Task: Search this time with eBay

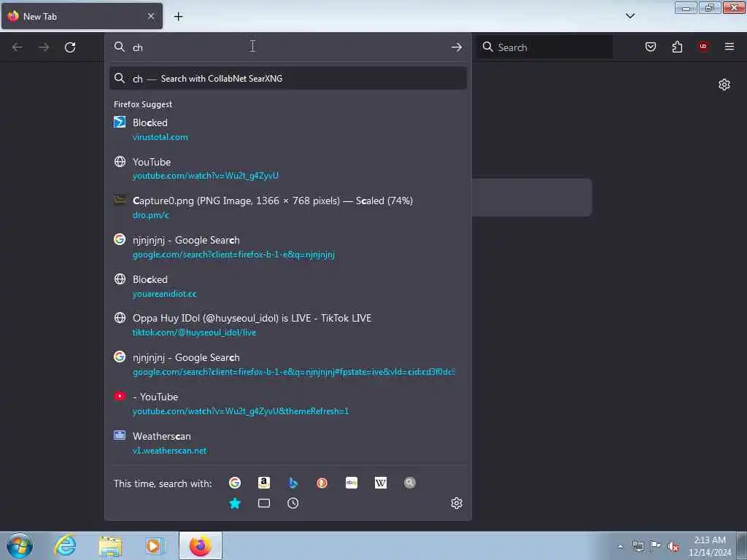Action: [352, 483]
